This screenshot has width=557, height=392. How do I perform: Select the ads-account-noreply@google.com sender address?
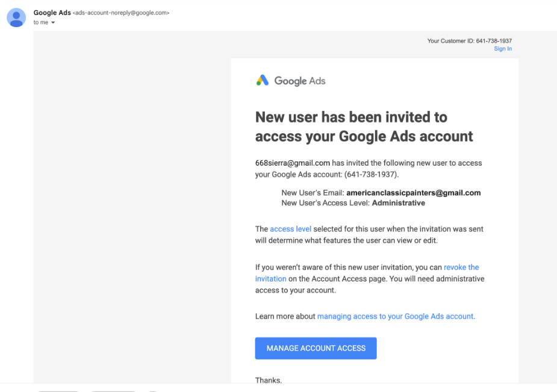click(120, 13)
